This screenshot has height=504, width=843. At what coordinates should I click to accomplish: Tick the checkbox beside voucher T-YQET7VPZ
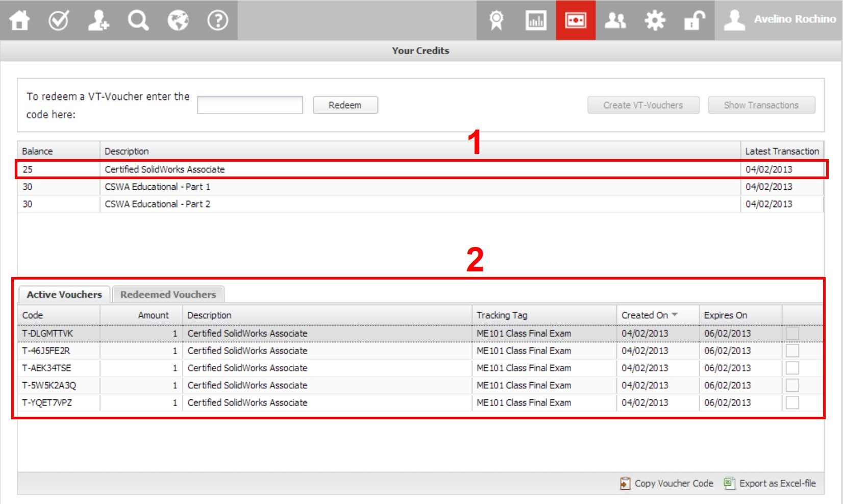tap(794, 402)
